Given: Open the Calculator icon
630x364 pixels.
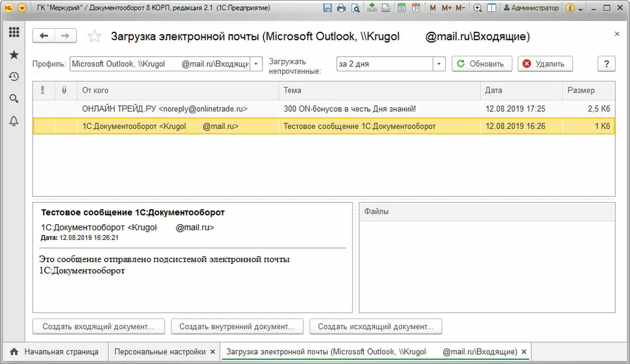Looking at the screenshot, I should (402, 8).
